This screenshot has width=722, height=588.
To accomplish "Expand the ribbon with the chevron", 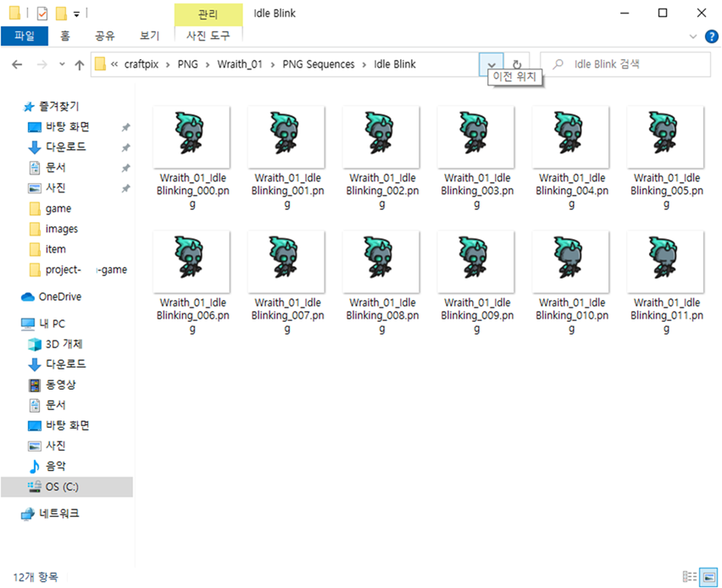I will [x=692, y=36].
